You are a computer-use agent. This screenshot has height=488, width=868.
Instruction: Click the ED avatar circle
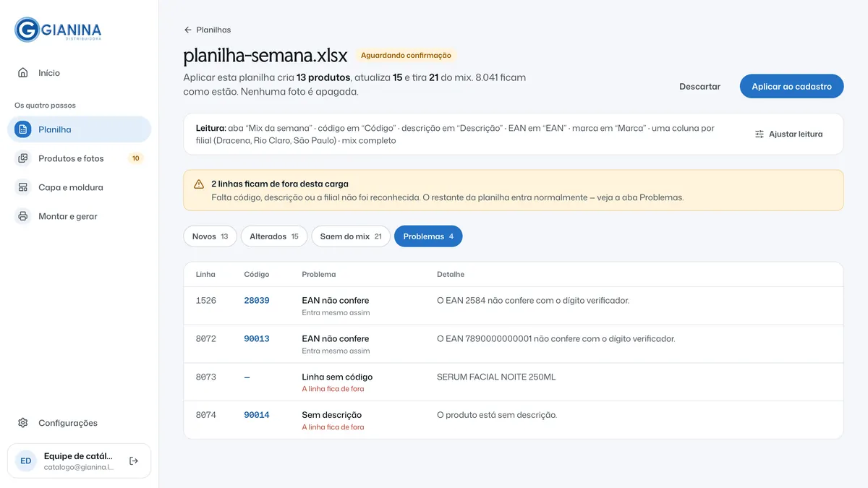point(26,461)
